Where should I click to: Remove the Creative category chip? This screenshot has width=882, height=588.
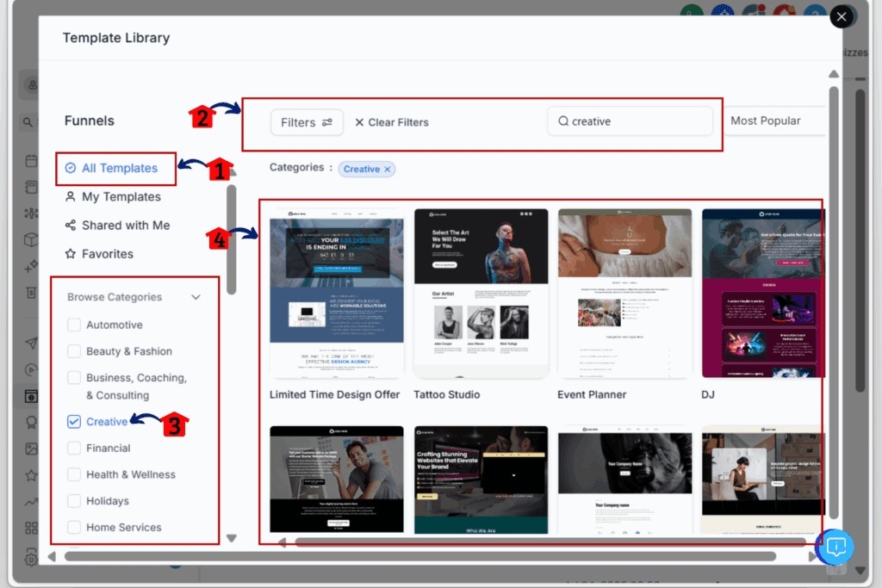(387, 170)
